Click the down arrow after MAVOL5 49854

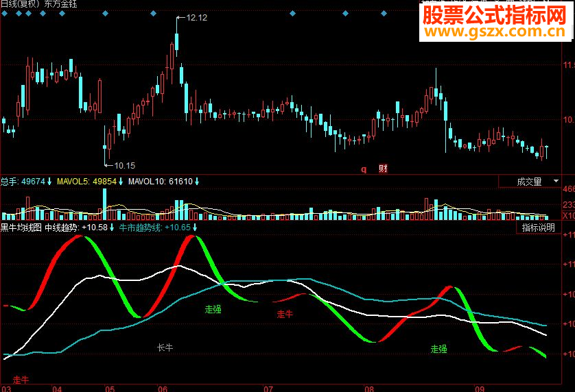click(x=121, y=182)
